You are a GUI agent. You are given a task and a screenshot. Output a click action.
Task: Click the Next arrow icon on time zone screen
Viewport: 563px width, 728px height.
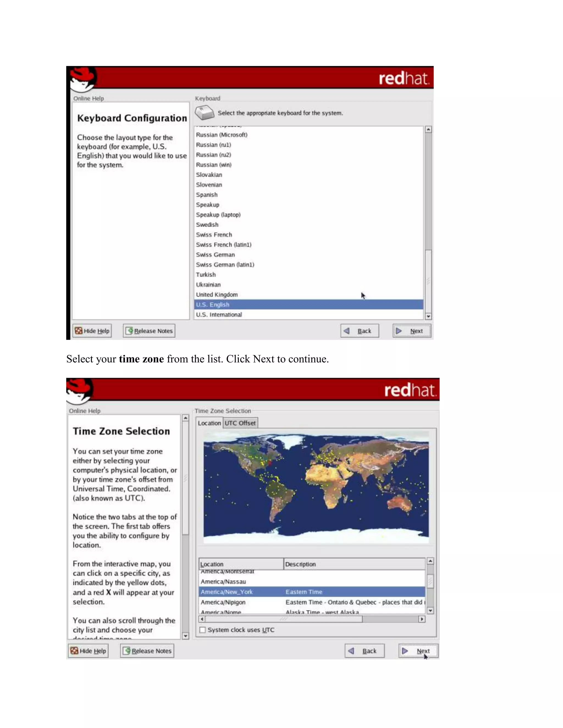(x=405, y=651)
